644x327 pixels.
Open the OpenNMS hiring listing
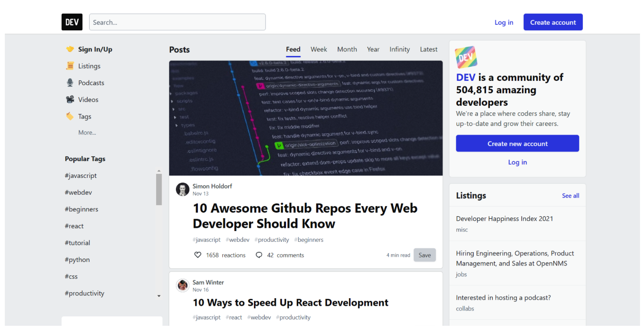tap(515, 258)
